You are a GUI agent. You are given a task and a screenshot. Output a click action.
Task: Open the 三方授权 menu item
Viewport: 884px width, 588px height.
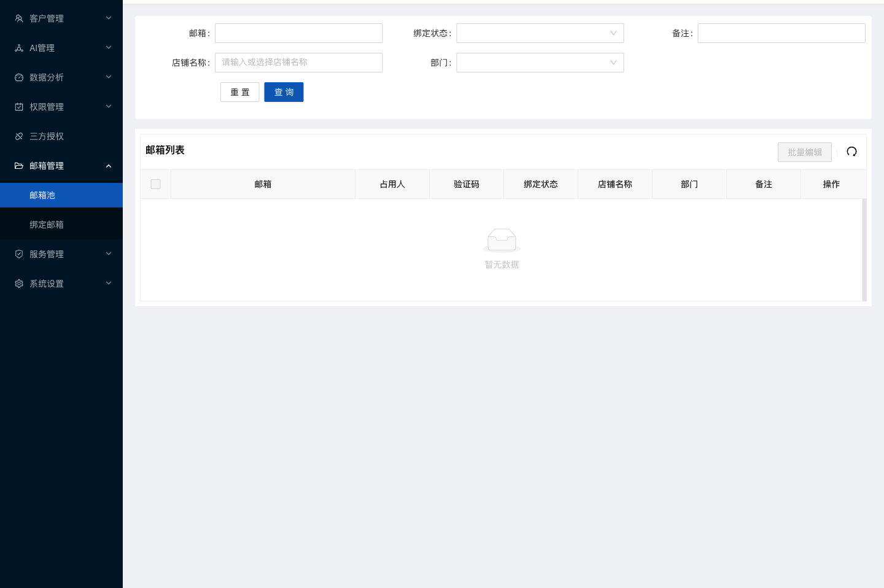[x=61, y=136]
